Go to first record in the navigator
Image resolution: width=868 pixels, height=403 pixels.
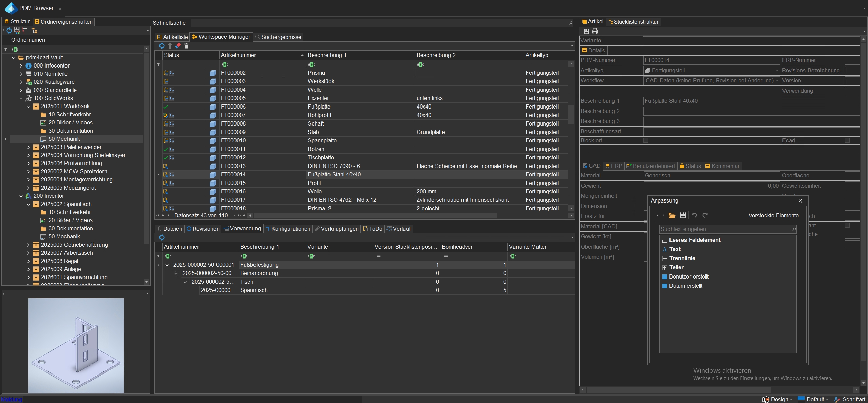click(157, 216)
